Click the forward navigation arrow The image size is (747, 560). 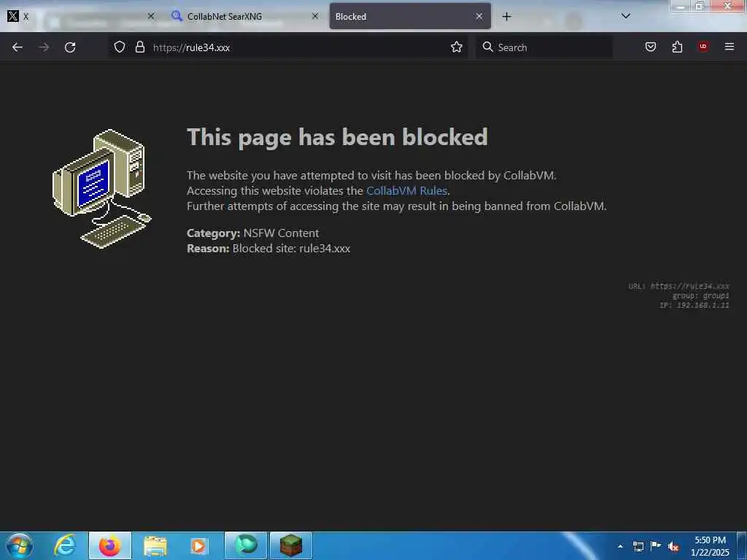coord(44,47)
